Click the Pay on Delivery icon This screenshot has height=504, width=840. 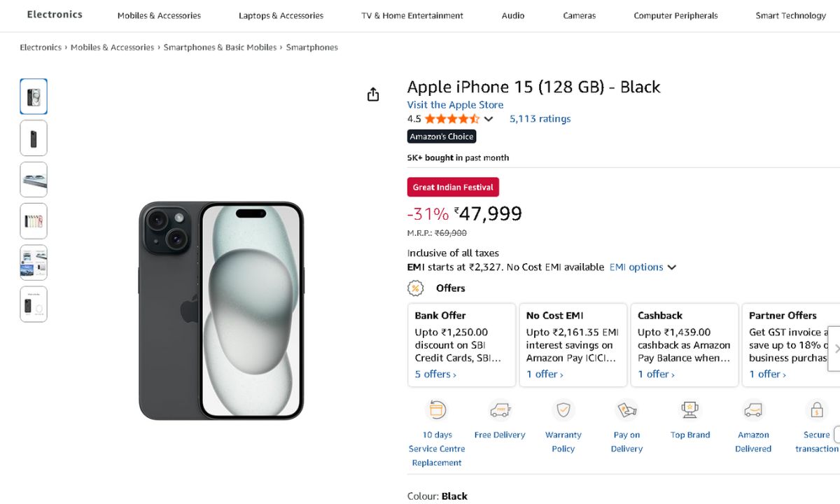(x=626, y=409)
